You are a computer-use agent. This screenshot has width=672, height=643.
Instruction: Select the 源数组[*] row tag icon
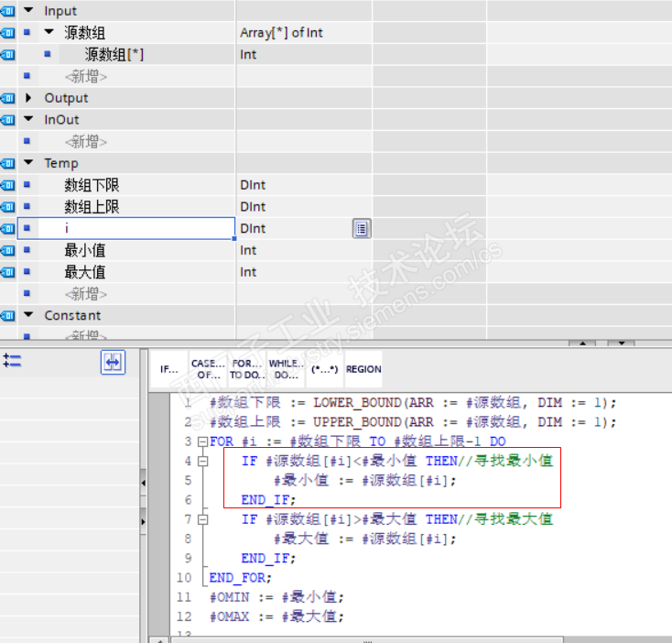coord(7,54)
